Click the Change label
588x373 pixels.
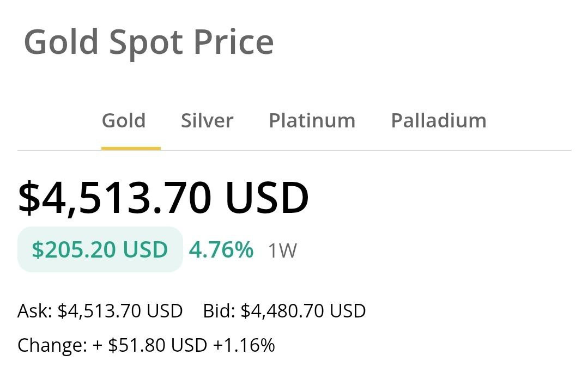tap(51, 345)
